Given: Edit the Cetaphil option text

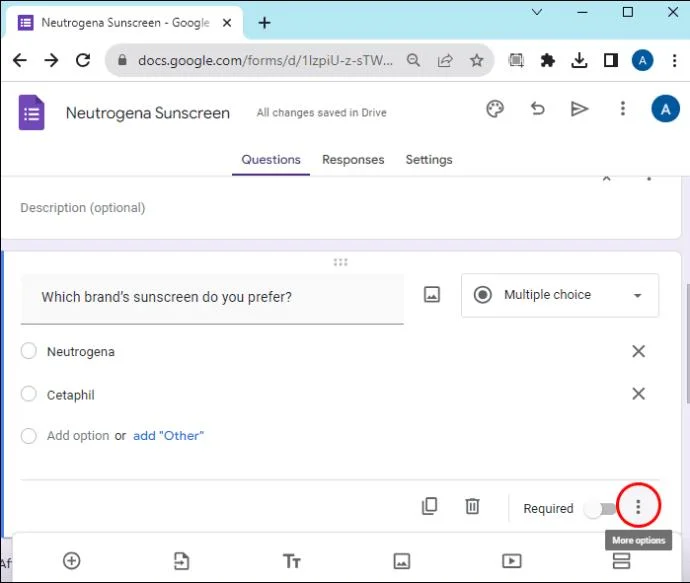Looking at the screenshot, I should point(71,395).
